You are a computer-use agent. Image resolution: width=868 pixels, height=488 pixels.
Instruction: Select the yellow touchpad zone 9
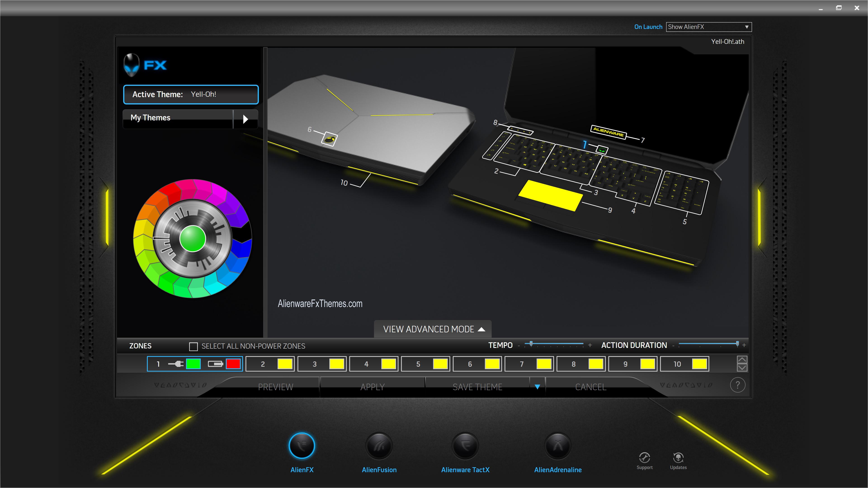point(550,195)
